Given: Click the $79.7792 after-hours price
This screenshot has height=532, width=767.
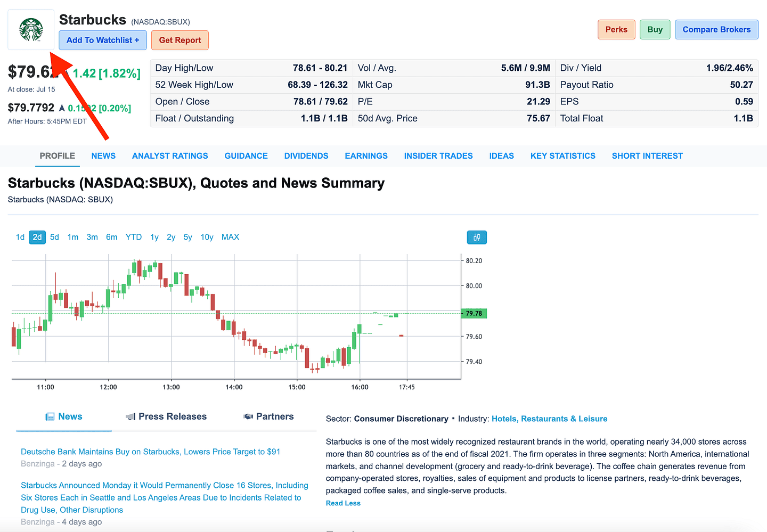Looking at the screenshot, I should point(31,108).
